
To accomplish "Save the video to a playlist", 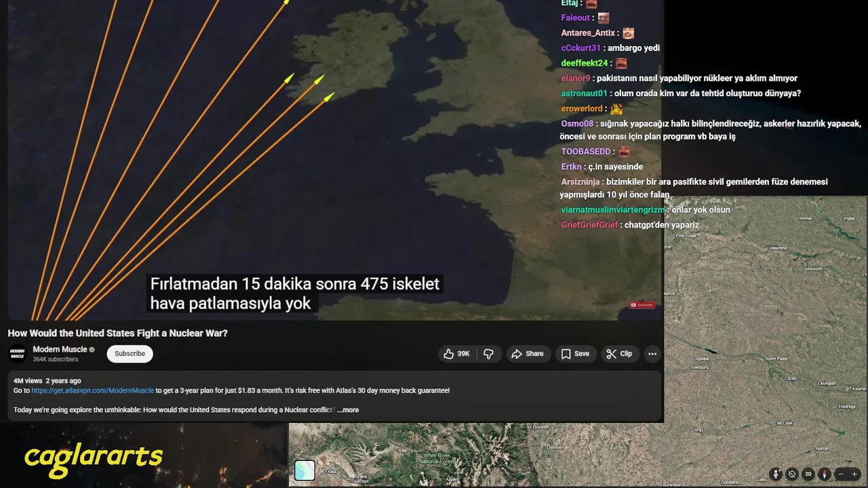I will pyautogui.click(x=575, y=354).
